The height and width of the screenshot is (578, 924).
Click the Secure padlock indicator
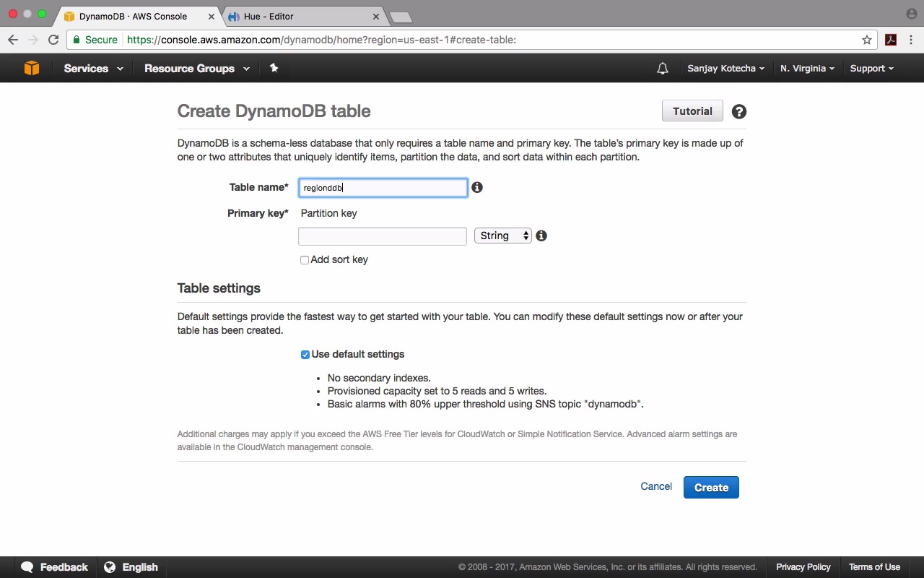tap(95, 40)
